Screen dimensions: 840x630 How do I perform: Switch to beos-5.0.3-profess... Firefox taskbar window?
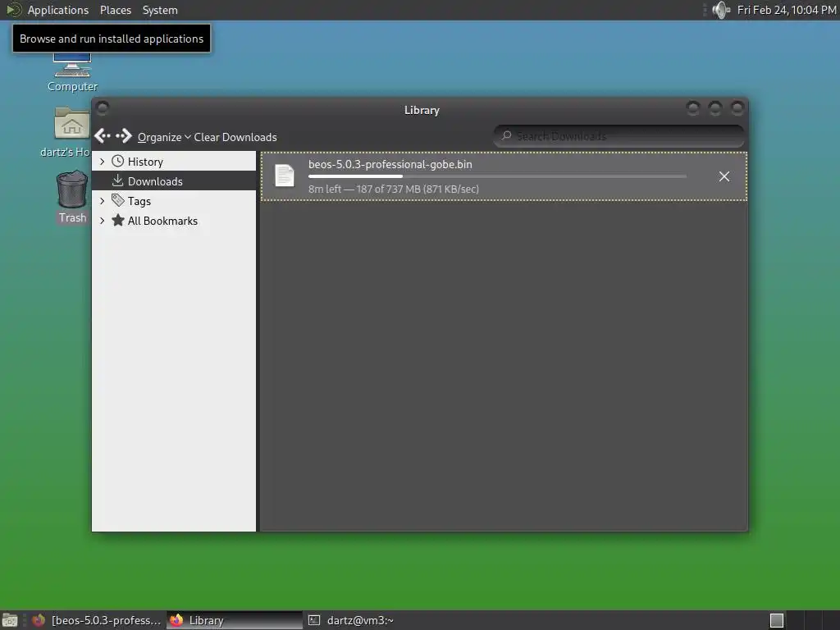pyautogui.click(x=97, y=620)
